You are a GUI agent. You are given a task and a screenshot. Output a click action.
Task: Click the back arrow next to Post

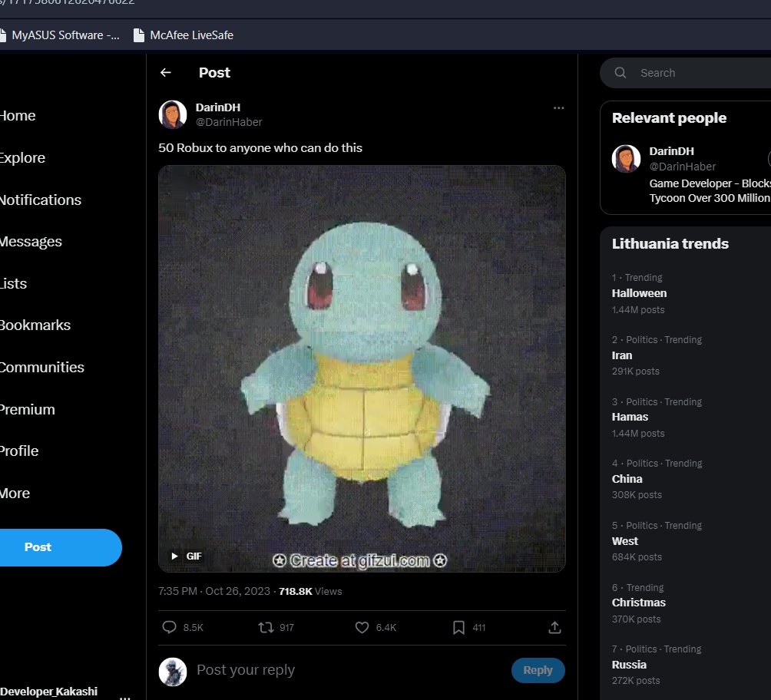pyautogui.click(x=166, y=73)
